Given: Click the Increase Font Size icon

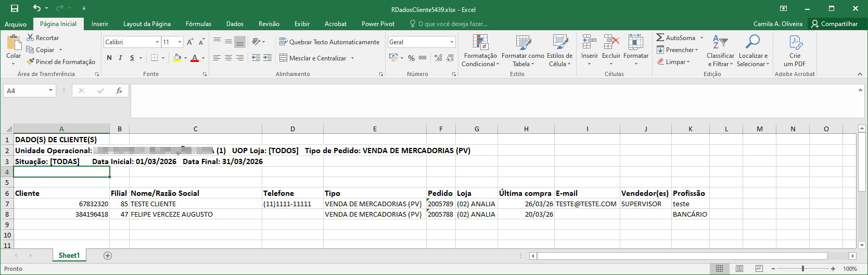Looking at the screenshot, I should click(190, 42).
